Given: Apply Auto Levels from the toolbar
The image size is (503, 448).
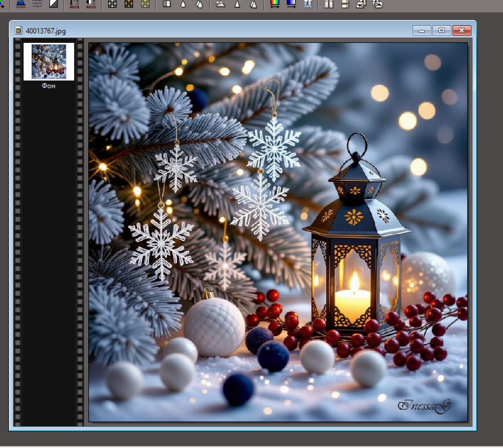Looking at the screenshot, I should [x=75, y=4].
